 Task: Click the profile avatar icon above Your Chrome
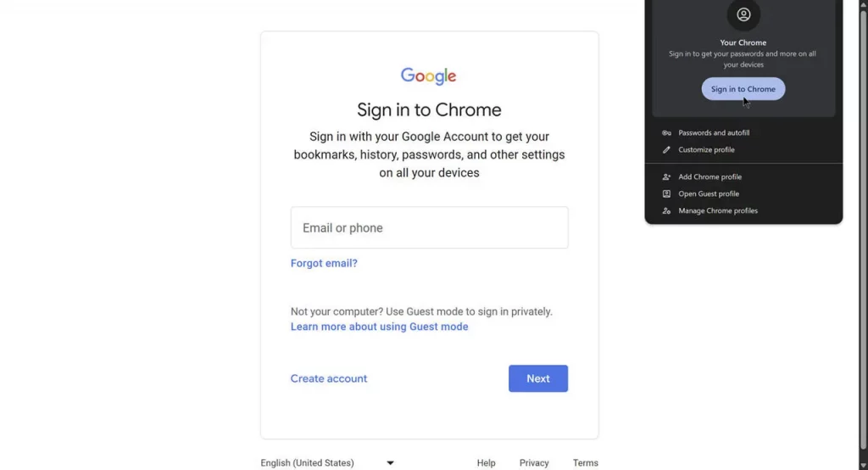(x=743, y=14)
